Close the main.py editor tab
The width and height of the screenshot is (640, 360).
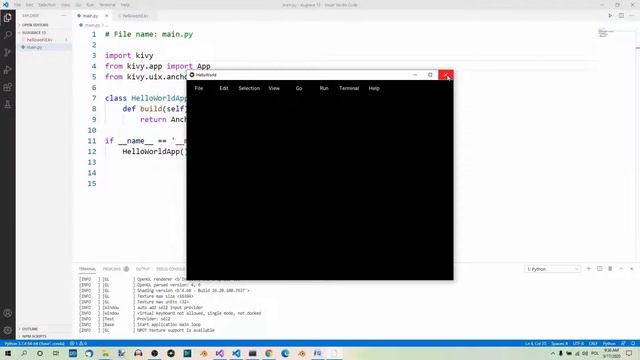[107, 16]
